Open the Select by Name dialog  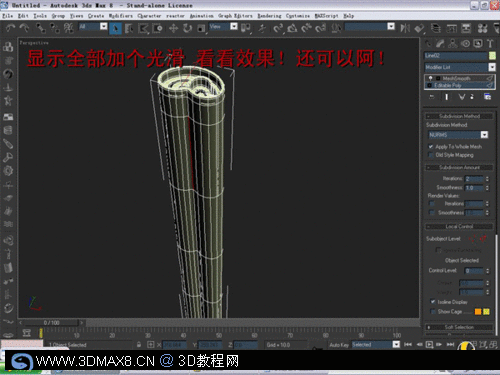(x=129, y=28)
